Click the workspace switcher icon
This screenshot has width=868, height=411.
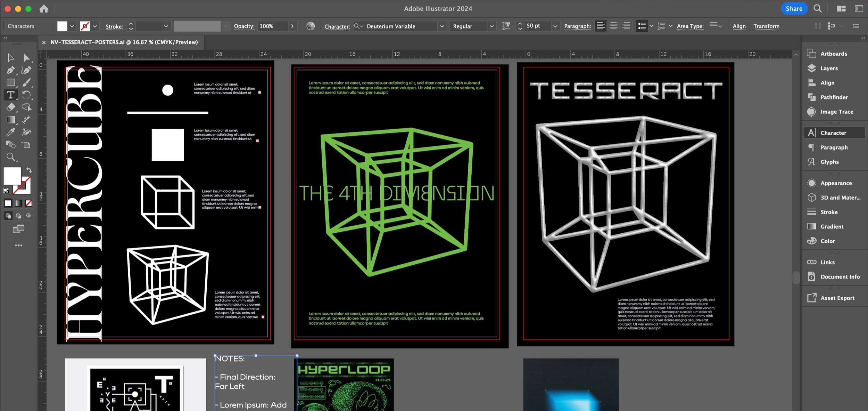(x=859, y=9)
